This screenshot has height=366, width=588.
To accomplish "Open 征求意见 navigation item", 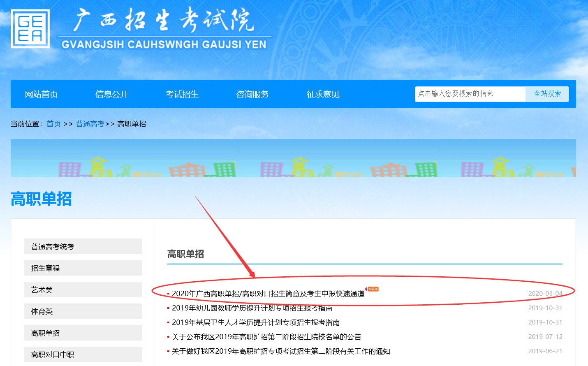I will coord(323,94).
